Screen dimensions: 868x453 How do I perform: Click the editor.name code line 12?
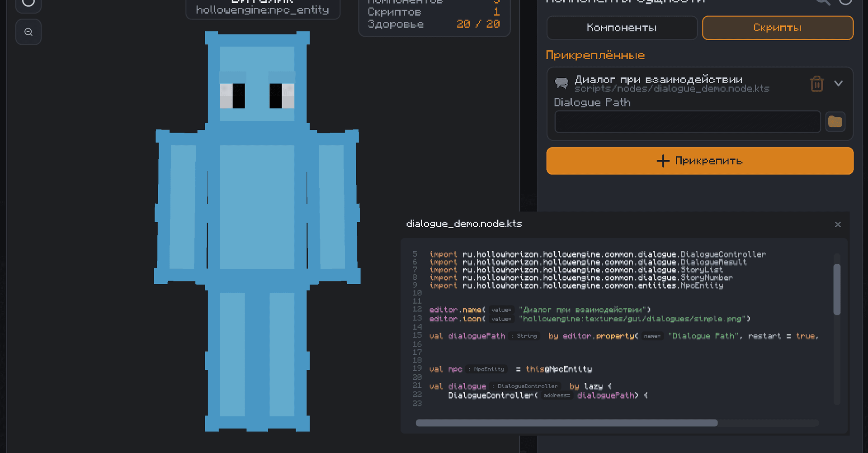pyautogui.click(x=540, y=310)
